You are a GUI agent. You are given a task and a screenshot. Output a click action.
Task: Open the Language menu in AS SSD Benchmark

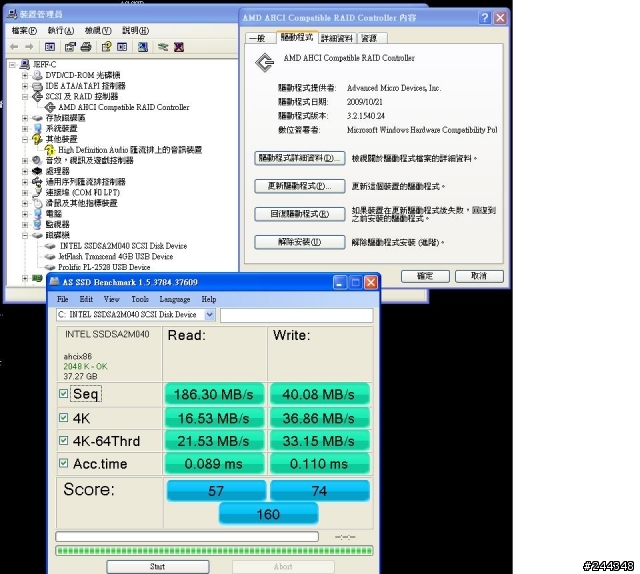175,299
